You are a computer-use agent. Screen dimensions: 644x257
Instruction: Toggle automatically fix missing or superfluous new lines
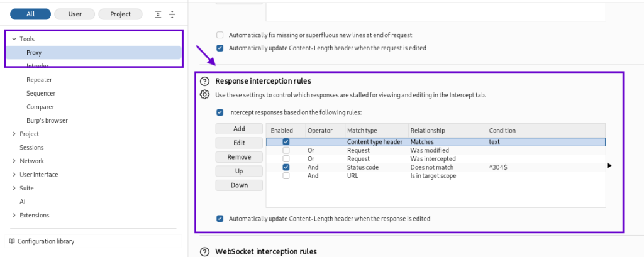pyautogui.click(x=220, y=35)
